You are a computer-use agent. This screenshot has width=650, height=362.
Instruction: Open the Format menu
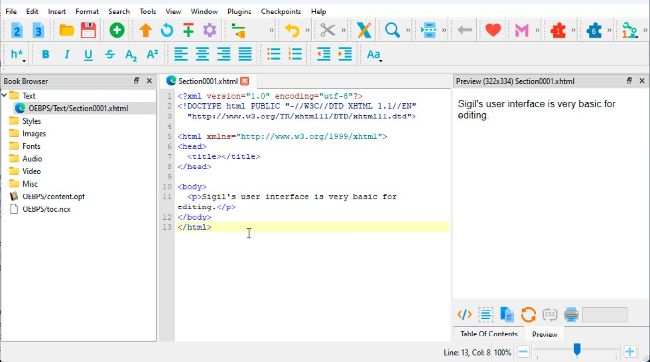pos(87,12)
